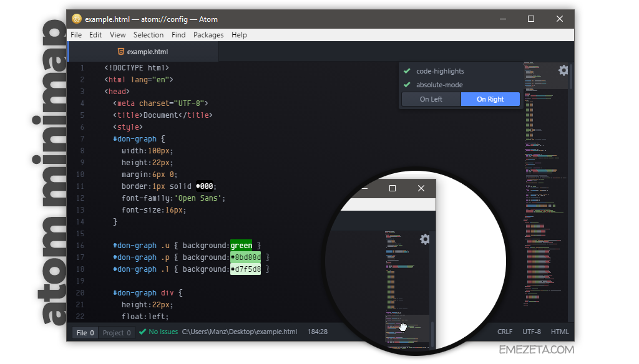Open the File menu
The height and width of the screenshot is (364, 639).
[76, 35]
